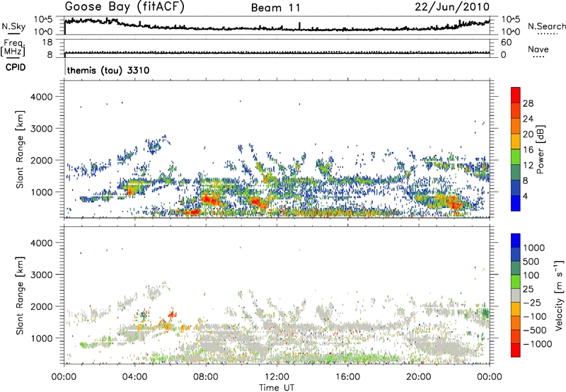Image resolution: width=566 pixels, height=392 pixels.
Task: Click the '12:00' time axis tick label
Action: 277,377
